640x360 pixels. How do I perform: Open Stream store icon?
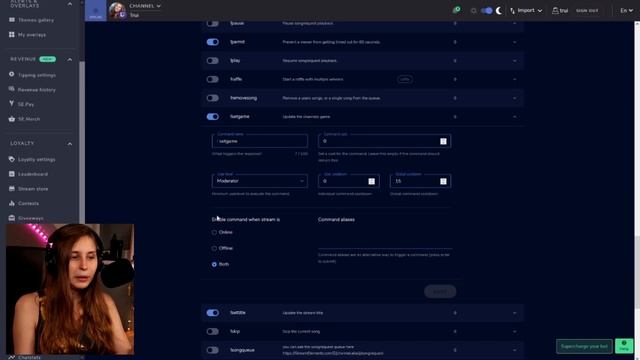tap(11, 189)
